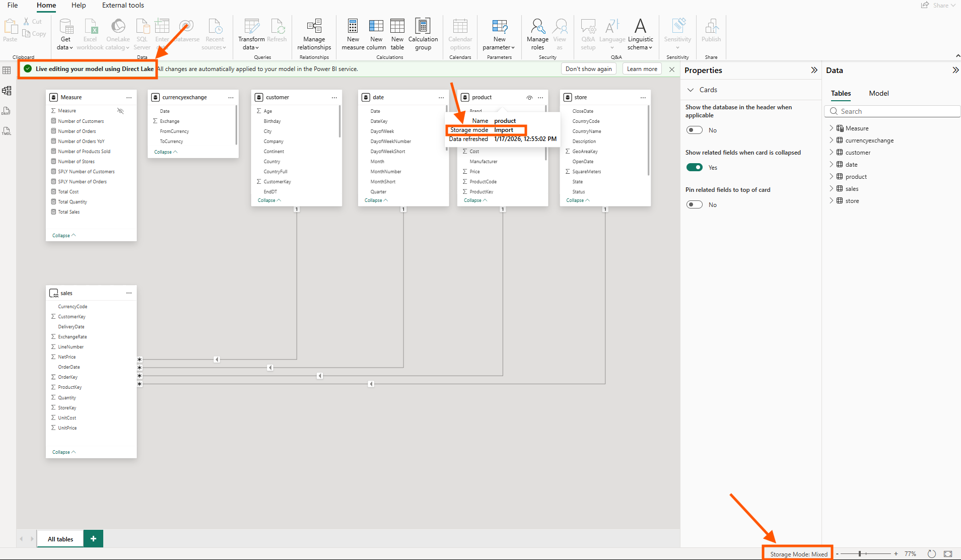Viewport: 961px width, 560px height.
Task: Click the OneLake catalog icon
Action: [x=118, y=27]
